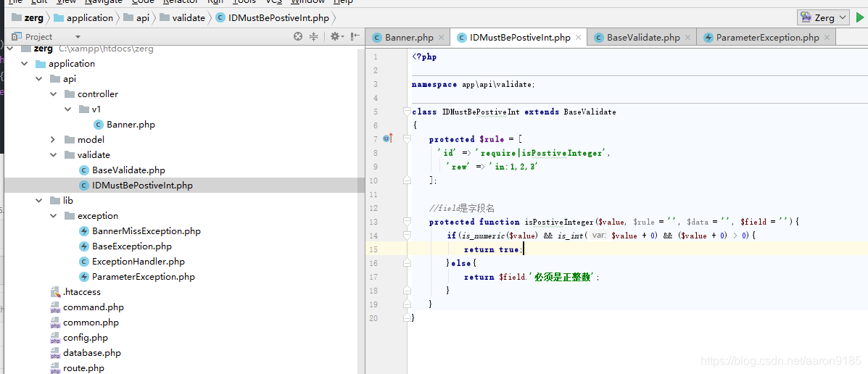This screenshot has width=868, height=374.
Task: Open the Project view selector dropdown
Action: (x=78, y=37)
